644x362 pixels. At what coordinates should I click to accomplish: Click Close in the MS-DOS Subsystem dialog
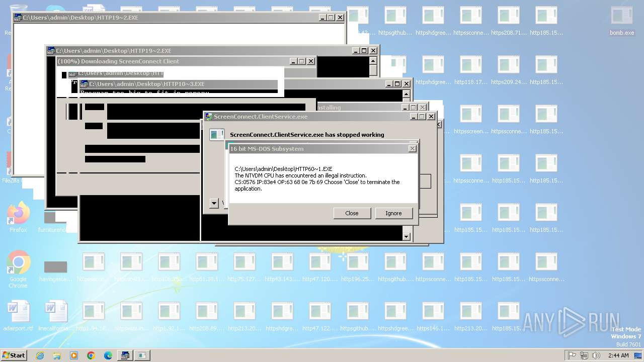(352, 213)
